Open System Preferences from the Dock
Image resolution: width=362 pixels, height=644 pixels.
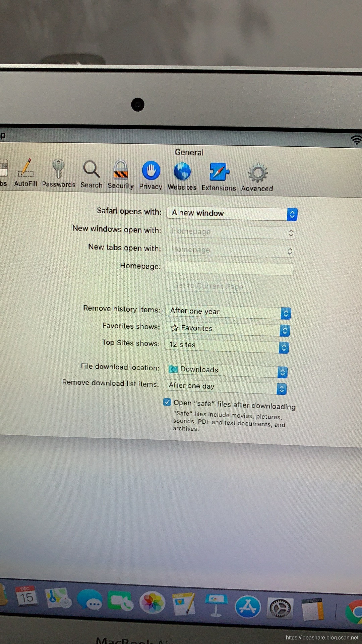280,608
